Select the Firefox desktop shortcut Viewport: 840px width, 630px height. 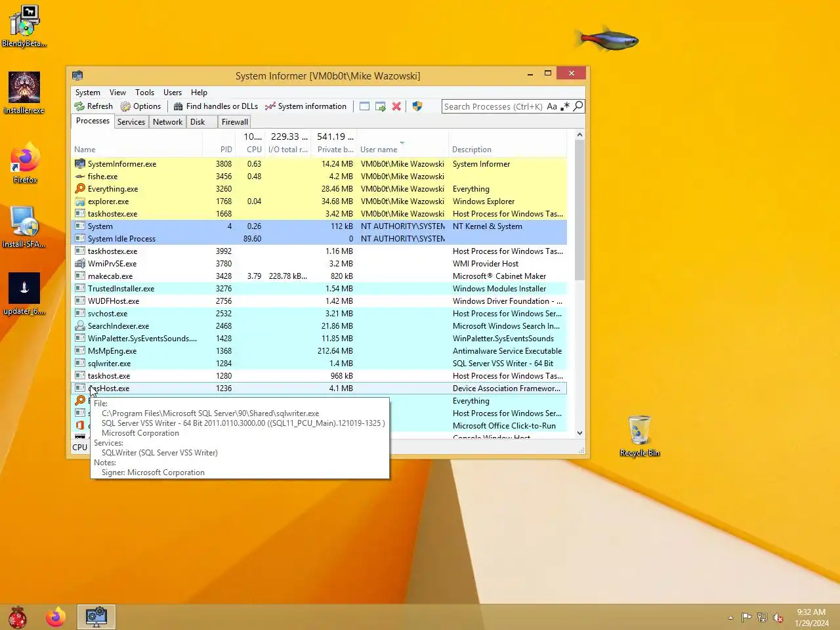tap(25, 162)
